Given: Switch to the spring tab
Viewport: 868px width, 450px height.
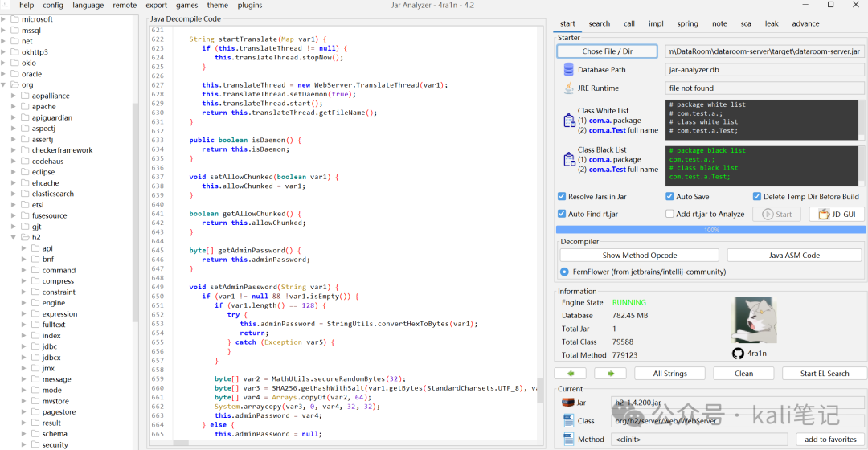Looking at the screenshot, I should [x=687, y=23].
